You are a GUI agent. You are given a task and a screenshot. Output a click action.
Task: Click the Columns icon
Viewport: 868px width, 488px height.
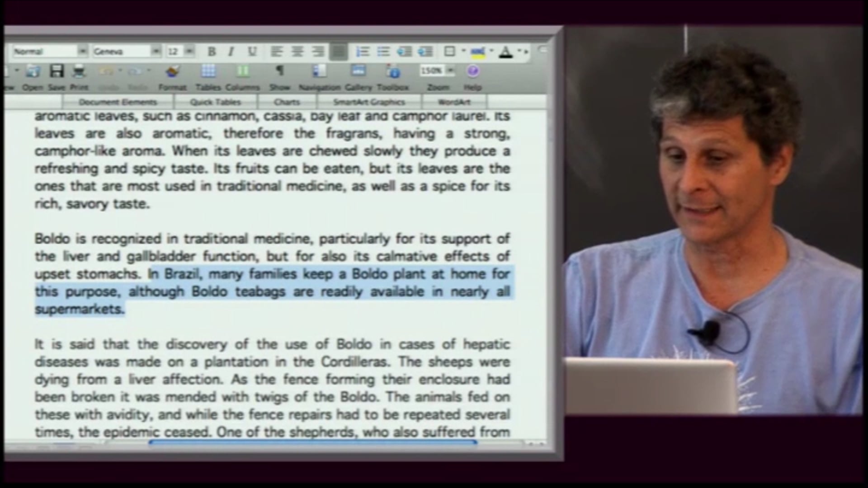pos(243,71)
